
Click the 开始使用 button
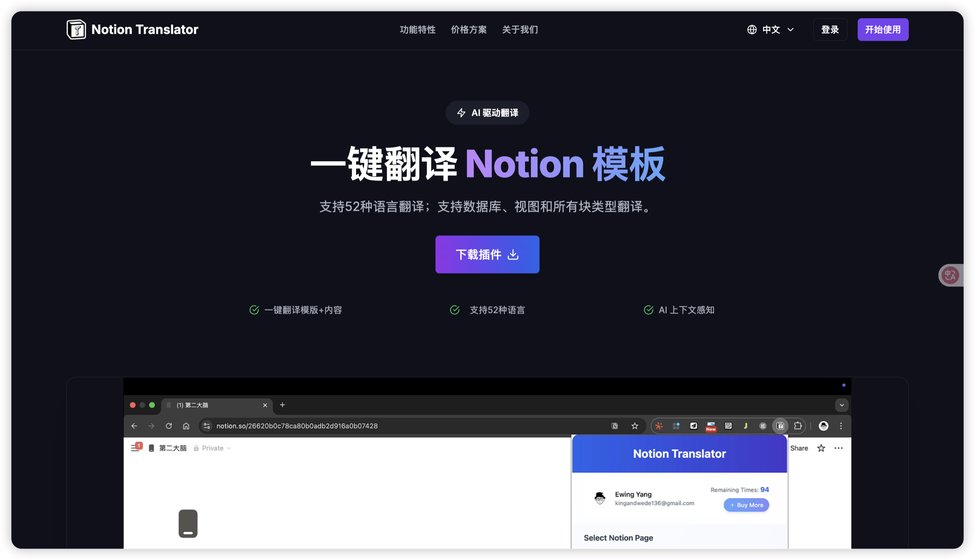point(883,30)
